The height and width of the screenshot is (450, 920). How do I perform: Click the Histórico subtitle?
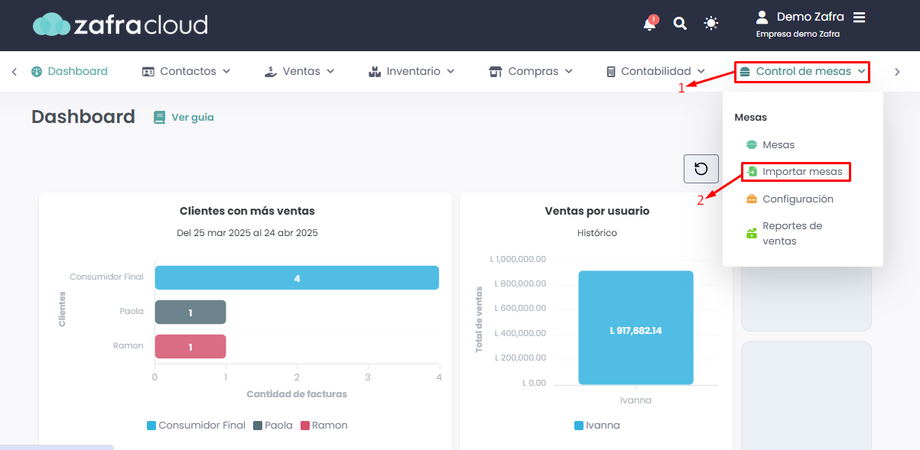click(x=597, y=233)
